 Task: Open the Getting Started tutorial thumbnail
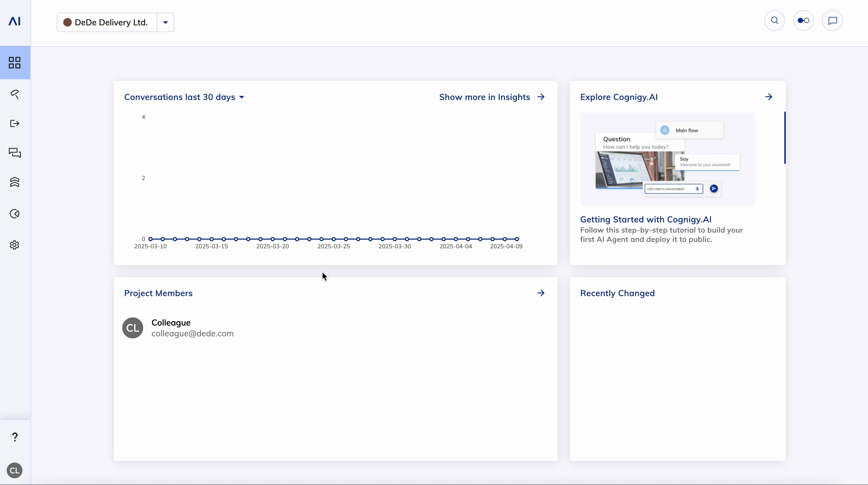click(x=668, y=159)
